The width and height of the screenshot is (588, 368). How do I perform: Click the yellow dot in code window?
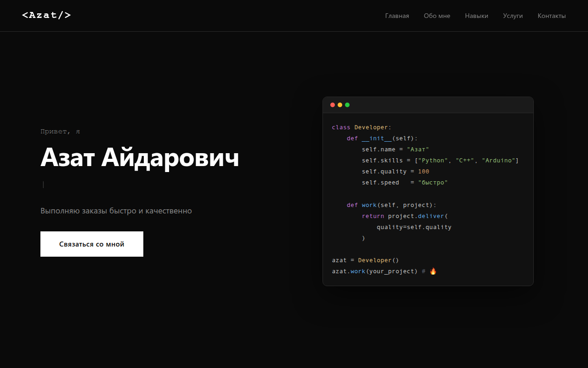(x=340, y=105)
